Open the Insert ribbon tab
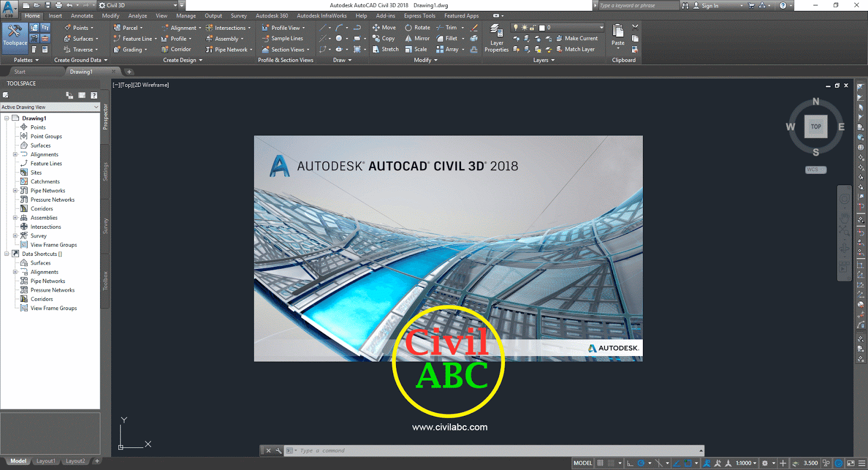This screenshot has width=868, height=470. (x=55, y=16)
